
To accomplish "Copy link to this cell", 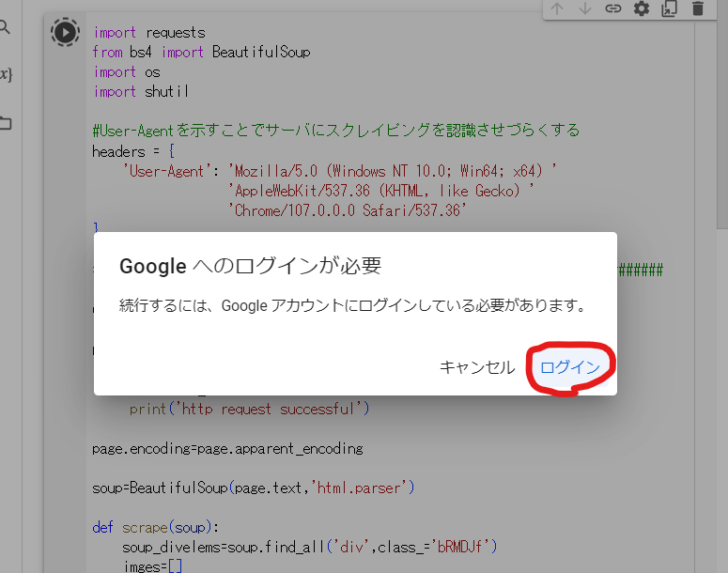I will coord(613,8).
